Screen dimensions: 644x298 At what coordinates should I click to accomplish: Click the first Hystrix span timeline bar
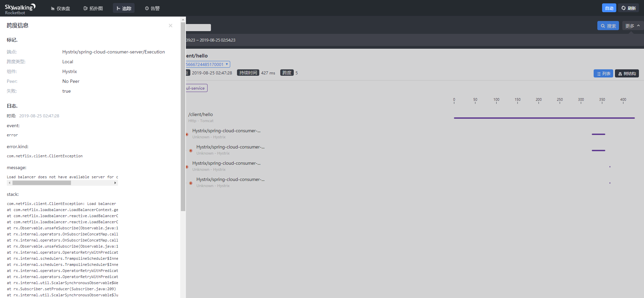(x=598, y=134)
